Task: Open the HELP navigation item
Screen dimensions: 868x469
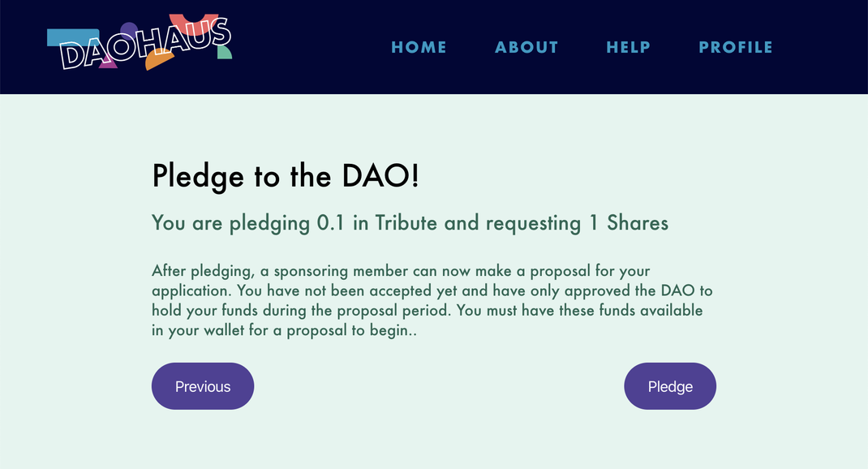Action: tap(629, 47)
